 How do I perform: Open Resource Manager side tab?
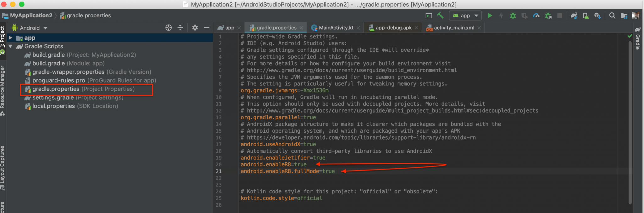pyautogui.click(x=3, y=91)
